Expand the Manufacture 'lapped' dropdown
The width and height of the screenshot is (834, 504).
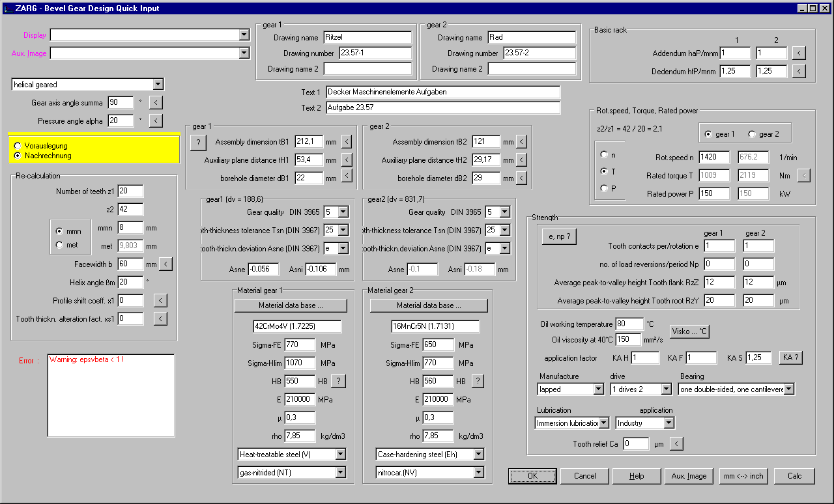coord(599,389)
